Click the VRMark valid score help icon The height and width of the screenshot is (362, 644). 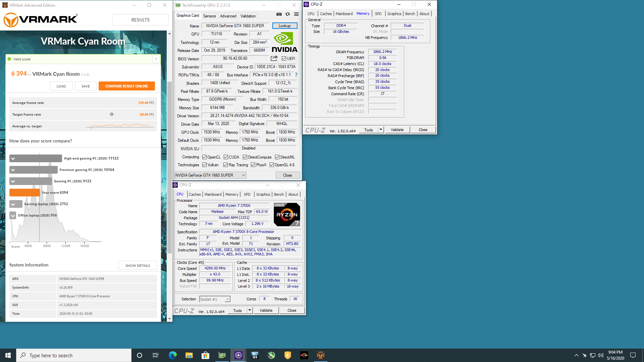(156, 59)
